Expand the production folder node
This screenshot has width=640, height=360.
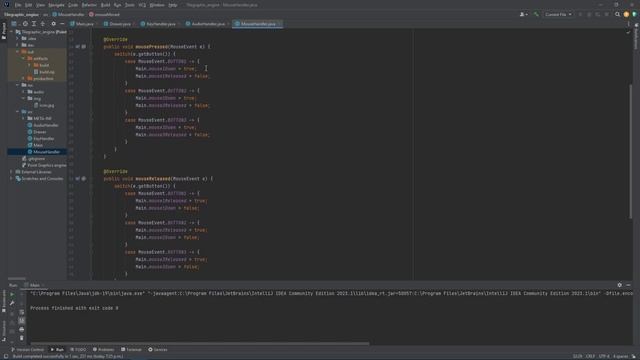pos(23,78)
